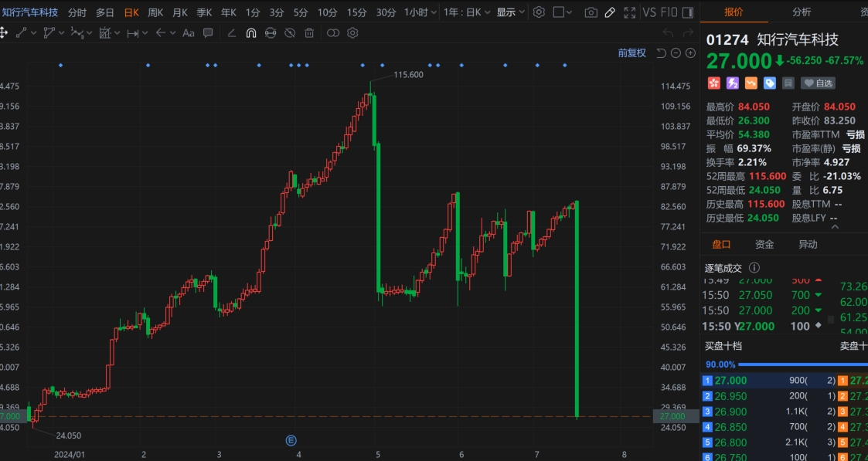Image resolution: width=868 pixels, height=461 pixels.
Task: Switch chart to 周K period
Action: [155, 12]
